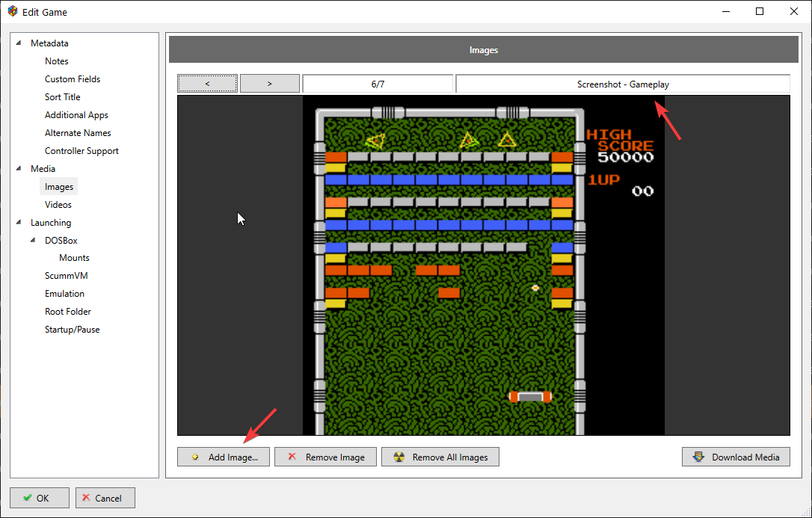Show the previous image with the < button
The image size is (812, 518).
coord(207,83)
